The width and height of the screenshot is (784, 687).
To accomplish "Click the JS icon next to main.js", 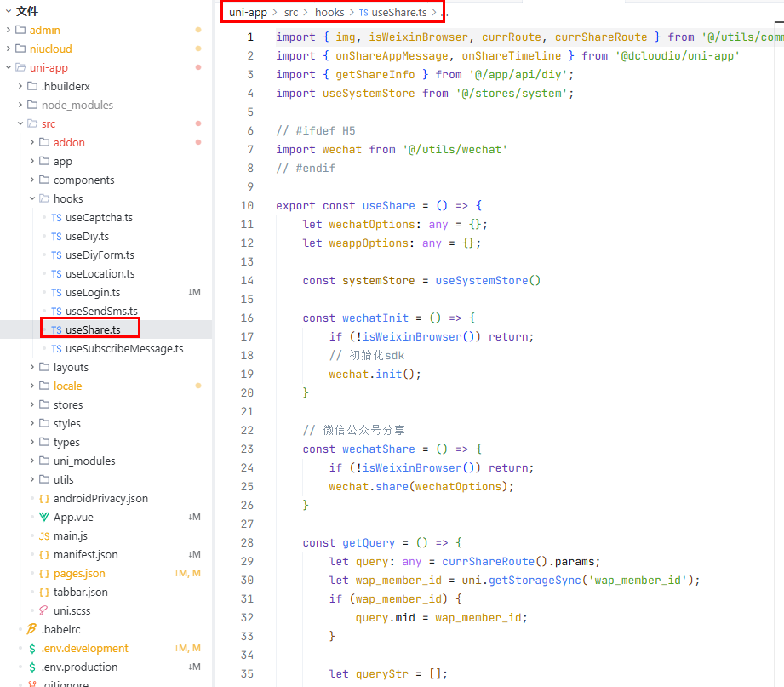I will click(x=44, y=535).
